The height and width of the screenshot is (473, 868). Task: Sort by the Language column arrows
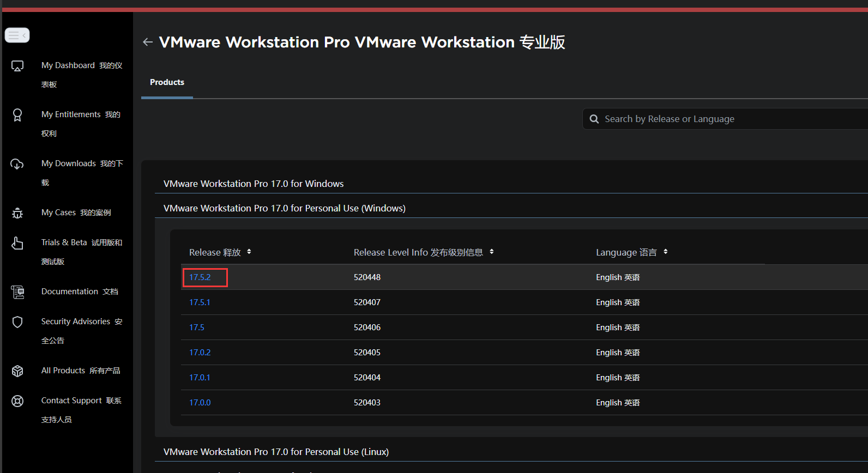tap(666, 252)
